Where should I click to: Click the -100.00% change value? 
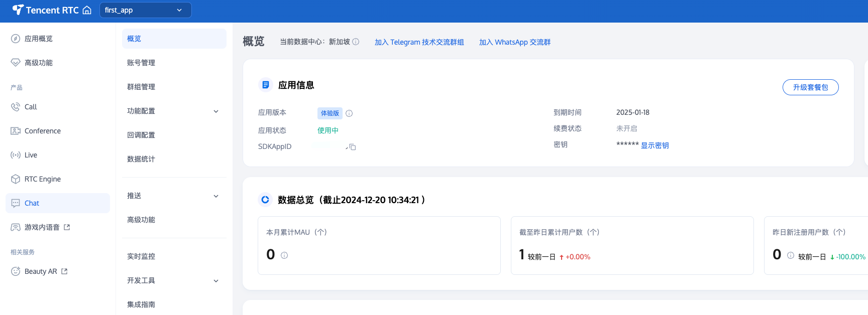pyautogui.click(x=851, y=257)
